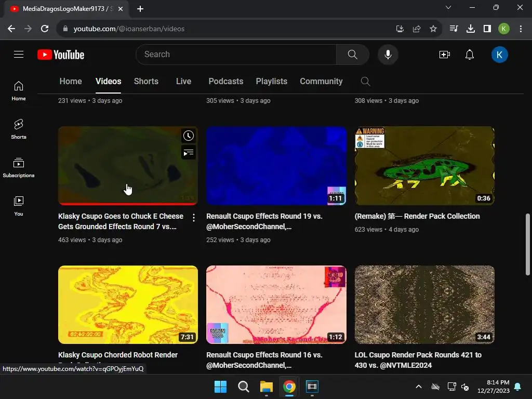Close the MediaDragosLogoMaker9173 tab

(121, 9)
